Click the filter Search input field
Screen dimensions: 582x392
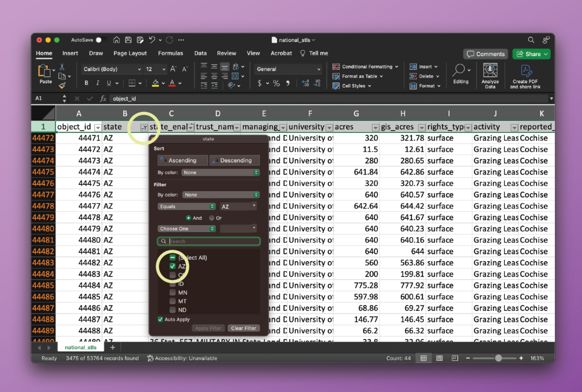(213, 241)
